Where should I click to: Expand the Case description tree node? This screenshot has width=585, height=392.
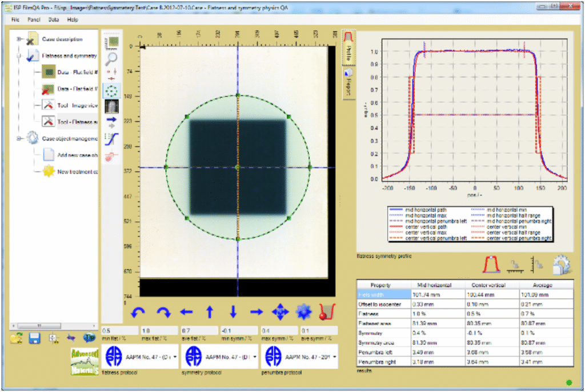pyautogui.click(x=19, y=39)
